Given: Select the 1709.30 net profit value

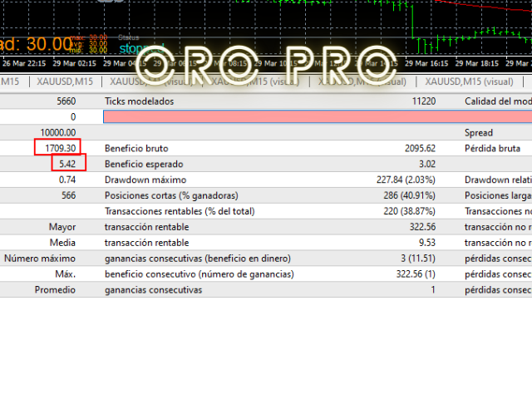Looking at the screenshot, I should (61, 148).
